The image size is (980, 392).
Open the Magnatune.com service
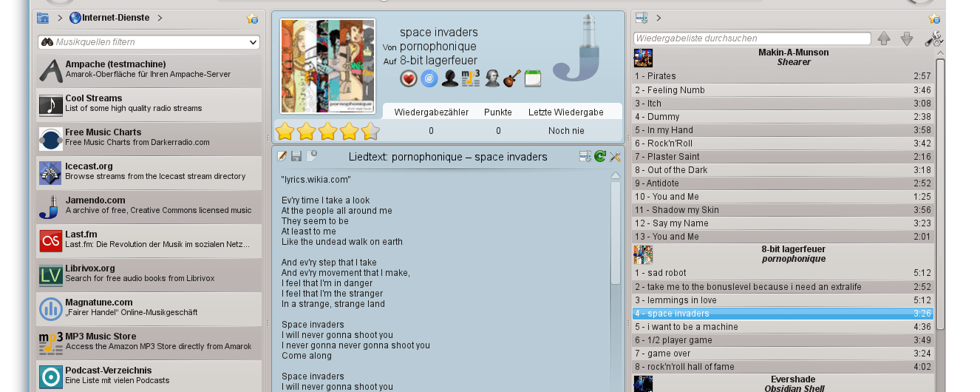coord(149,308)
